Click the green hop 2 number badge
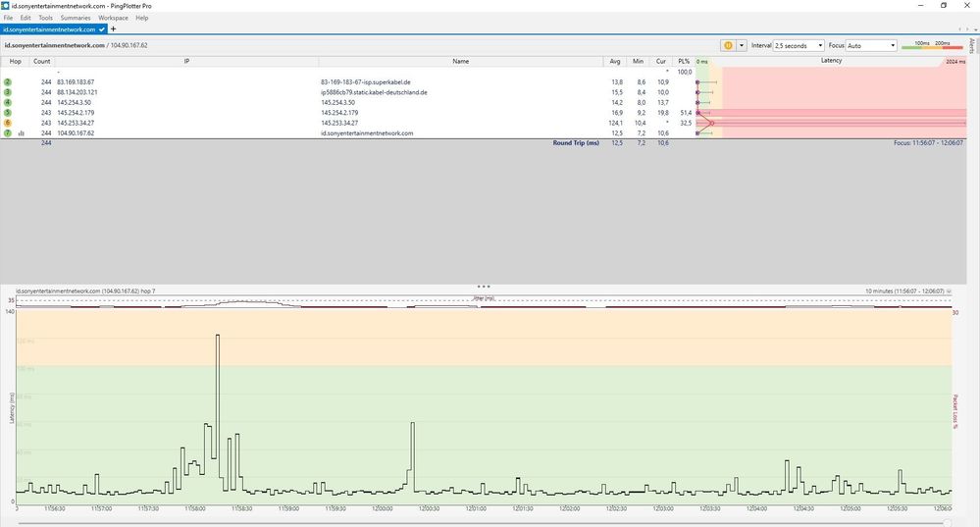The image size is (980, 527). pos(8,81)
